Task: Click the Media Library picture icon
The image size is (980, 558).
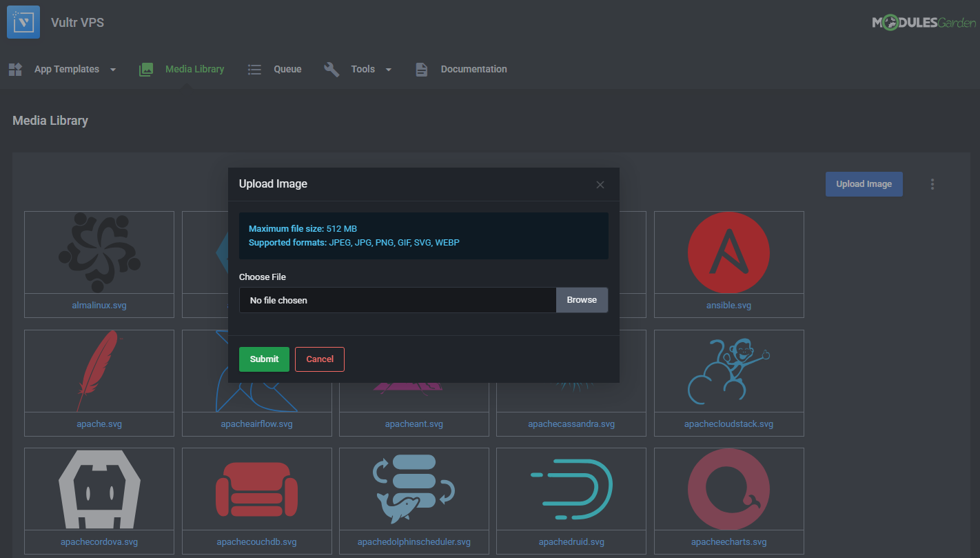Action: pos(146,69)
